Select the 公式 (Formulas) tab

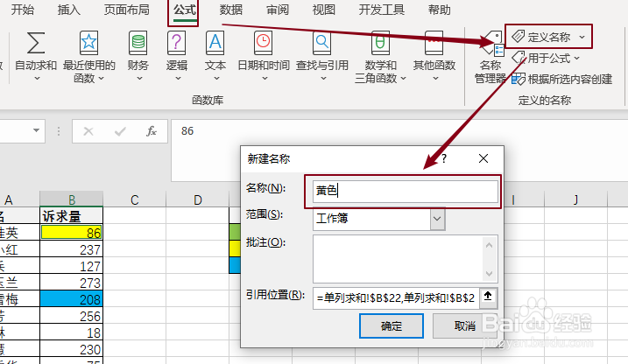[184, 10]
